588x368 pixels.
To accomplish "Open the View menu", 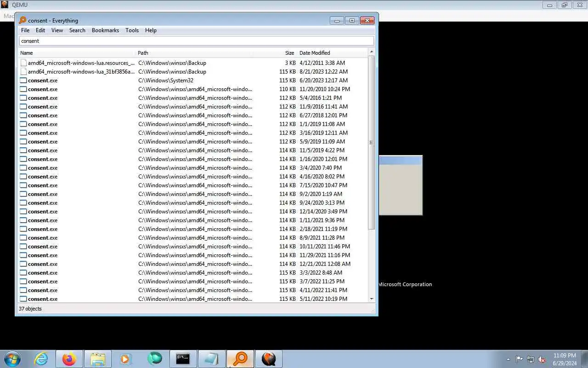I will pos(57,30).
